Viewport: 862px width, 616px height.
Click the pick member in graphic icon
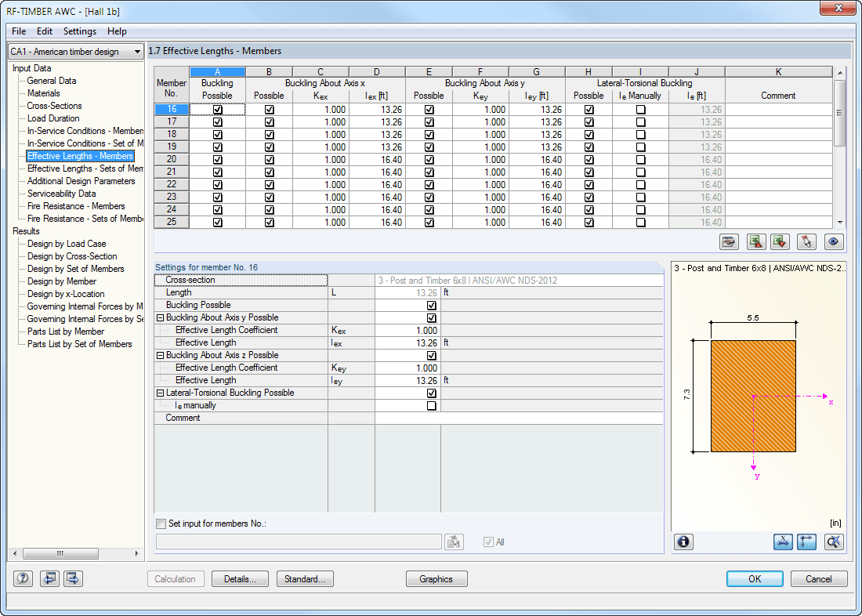click(807, 241)
